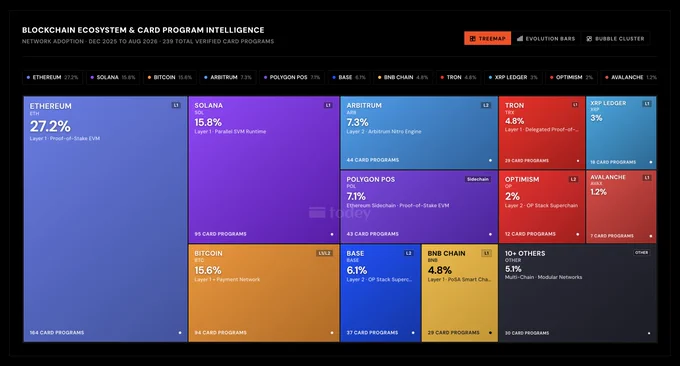Click the L1 badge on Ethereum tile
Image resolution: width=680 pixels, height=366 pixels.
176,105
